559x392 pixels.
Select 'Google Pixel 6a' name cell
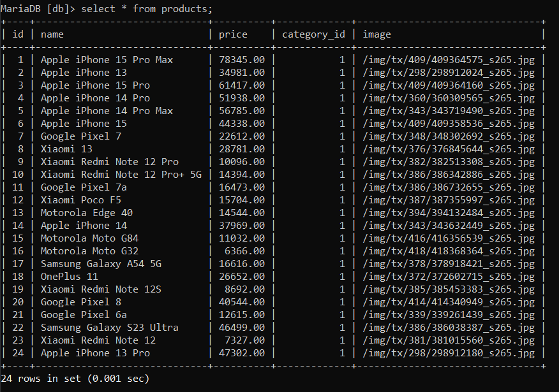(84, 315)
